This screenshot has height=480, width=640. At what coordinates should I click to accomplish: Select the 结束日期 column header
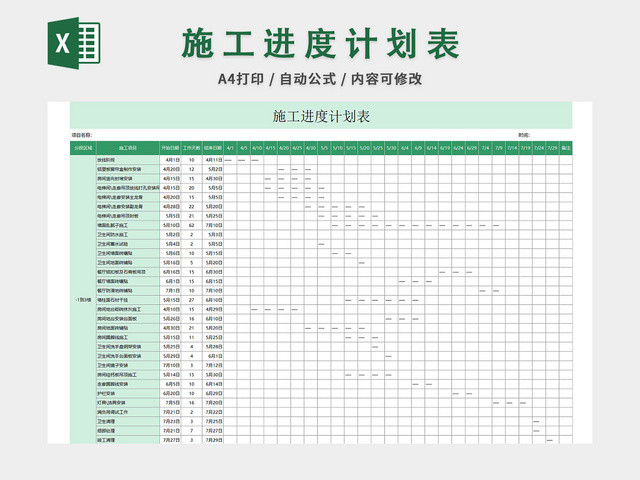click(x=213, y=148)
